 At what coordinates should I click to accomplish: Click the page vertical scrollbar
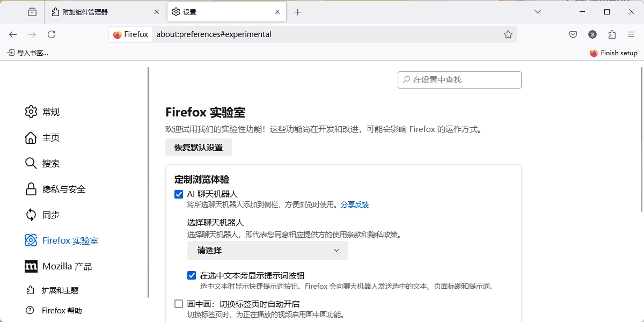click(642, 140)
